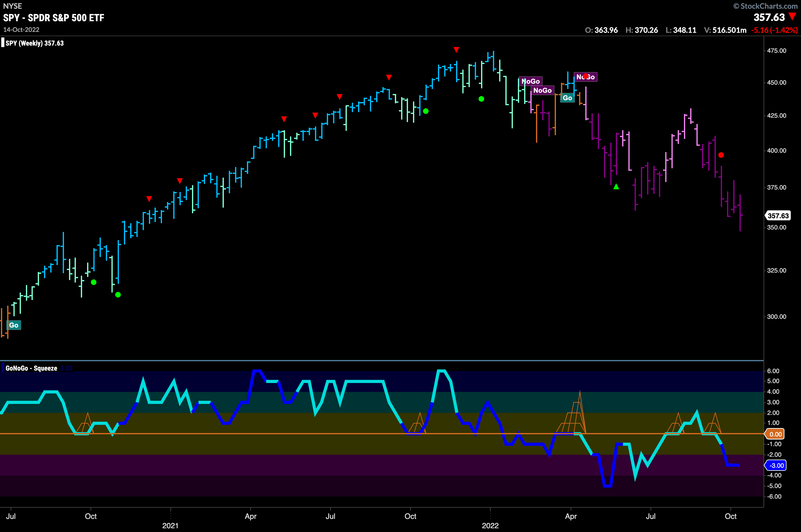Click the red down arrow beside 357.63 header price
Viewport: 801px width, 532px height.
pos(792,16)
